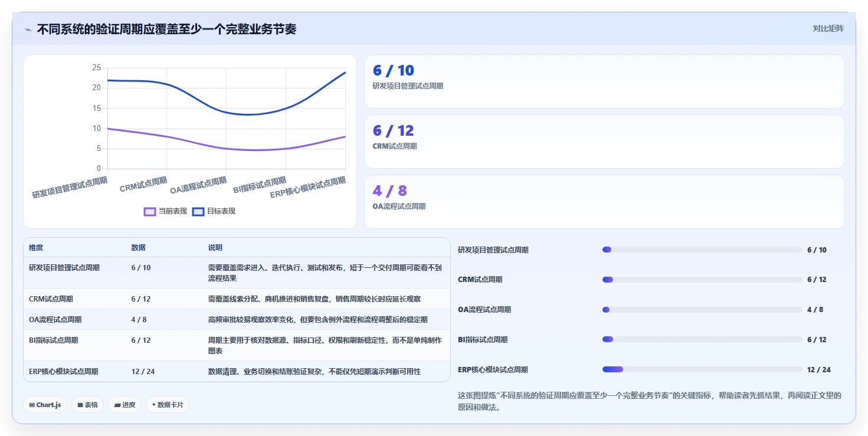Click the 对比矩阵 label in header

(x=828, y=28)
